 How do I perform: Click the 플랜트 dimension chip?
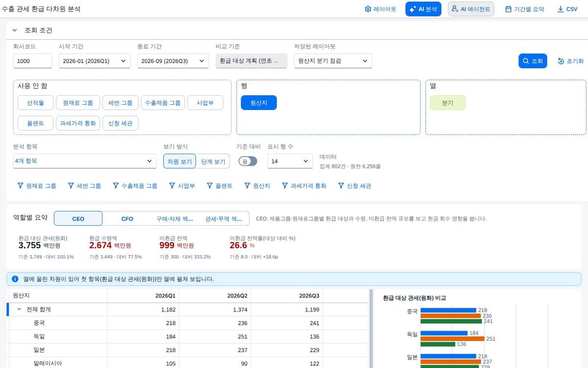[x=35, y=123]
